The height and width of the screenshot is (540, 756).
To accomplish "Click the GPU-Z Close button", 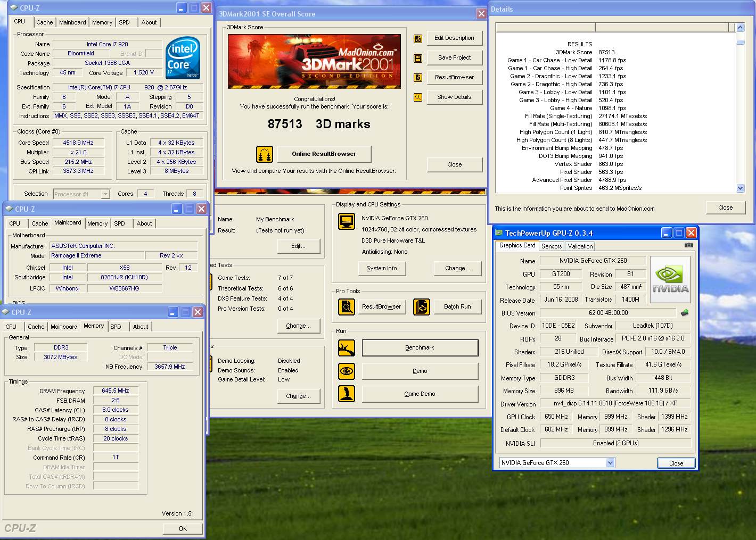I will click(x=676, y=463).
